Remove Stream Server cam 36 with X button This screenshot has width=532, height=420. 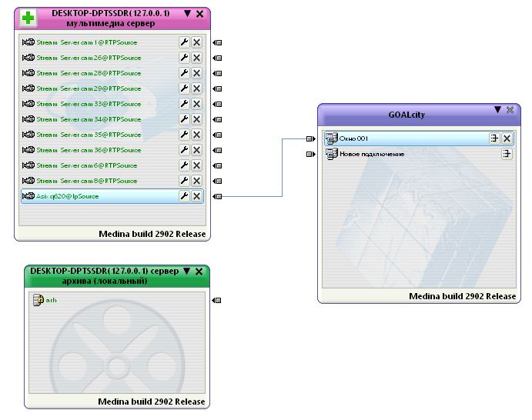point(196,150)
